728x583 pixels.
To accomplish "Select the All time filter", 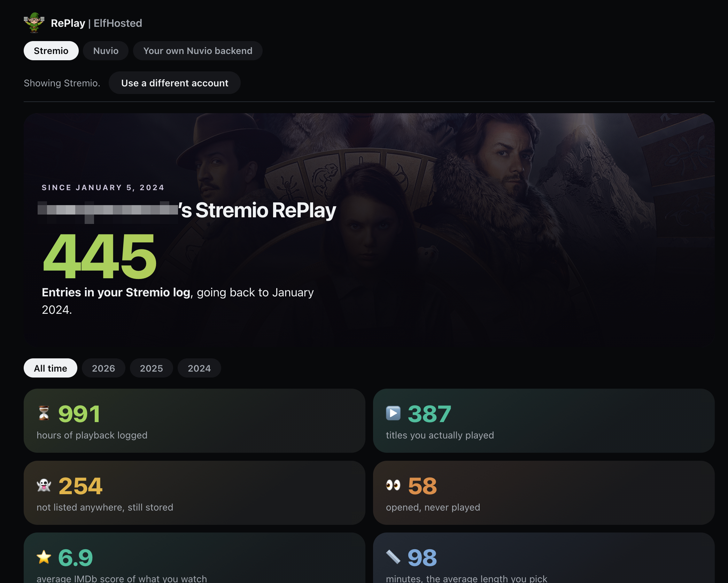I will 51,368.
